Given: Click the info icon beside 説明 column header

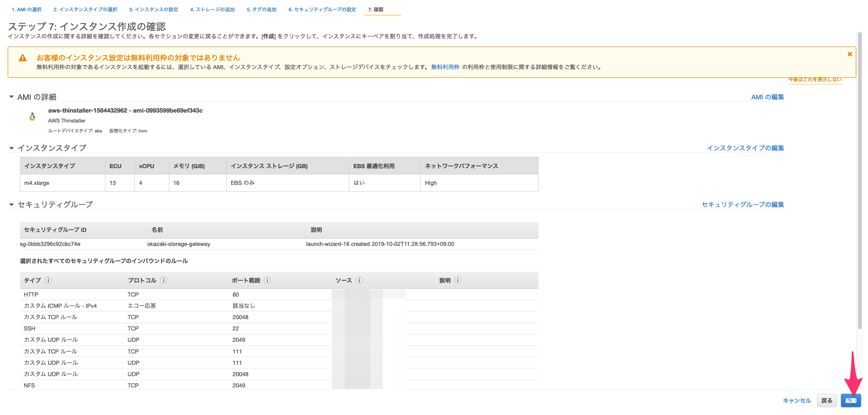Looking at the screenshot, I should click(458, 280).
